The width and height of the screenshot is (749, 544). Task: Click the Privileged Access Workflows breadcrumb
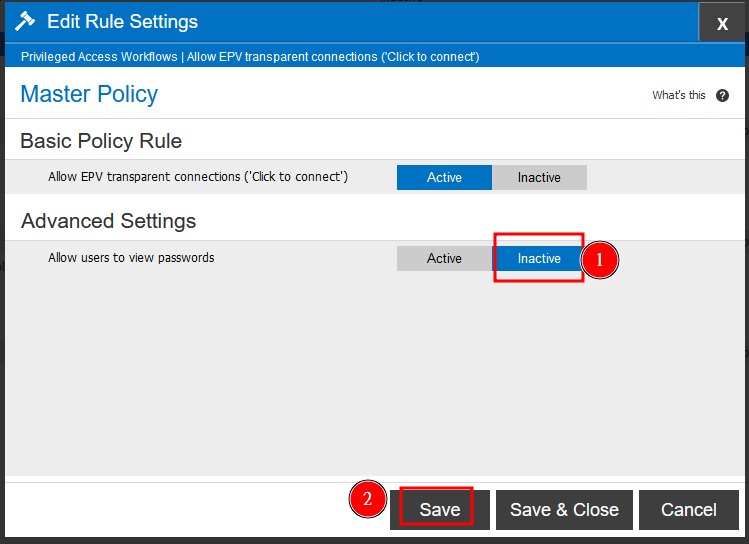coord(99,57)
